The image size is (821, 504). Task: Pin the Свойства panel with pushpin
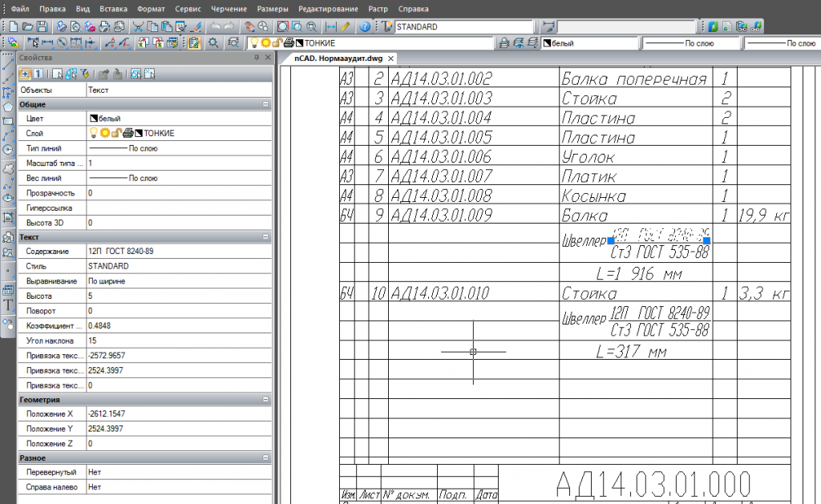point(257,58)
